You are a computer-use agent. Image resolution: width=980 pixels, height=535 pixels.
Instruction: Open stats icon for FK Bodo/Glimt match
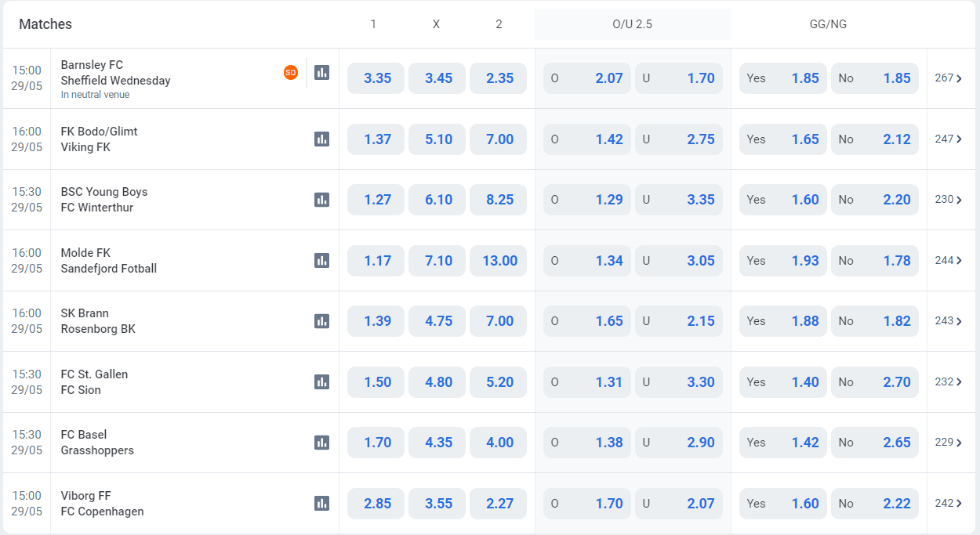point(321,139)
